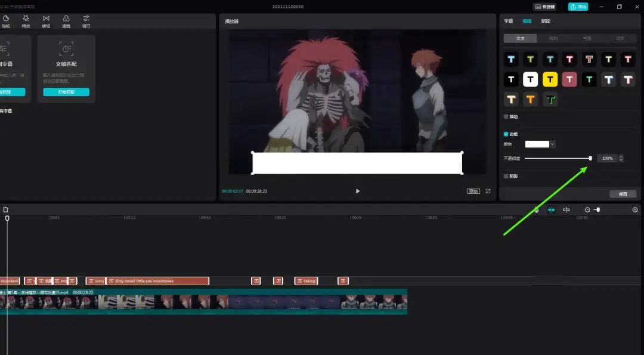Enable the 描边 stroke checkbox
Screen dimensions: 644x355
(506, 117)
